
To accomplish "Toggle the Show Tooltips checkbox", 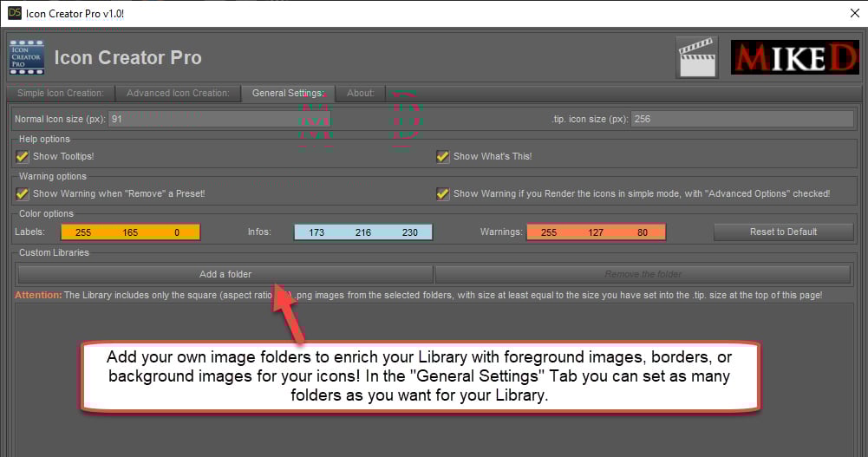I will [x=23, y=157].
